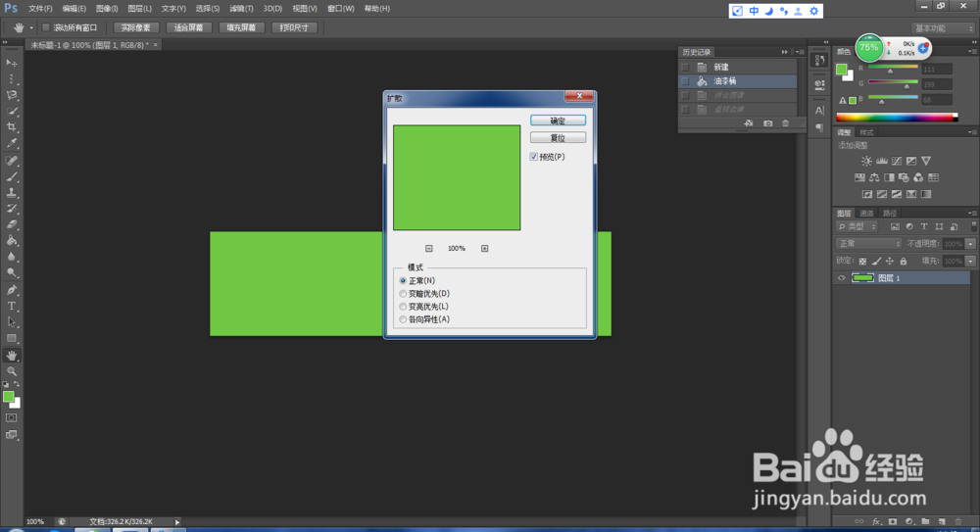Viewport: 980px width, 532px height.
Task: Swap foreground and background colors
Action: 17,384
